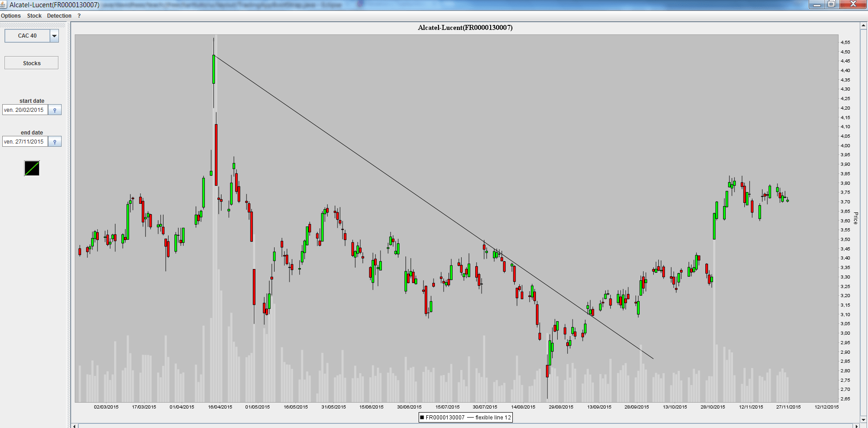Open the end date calendar picker icon
Viewport: 868px width, 428px height.
point(55,142)
